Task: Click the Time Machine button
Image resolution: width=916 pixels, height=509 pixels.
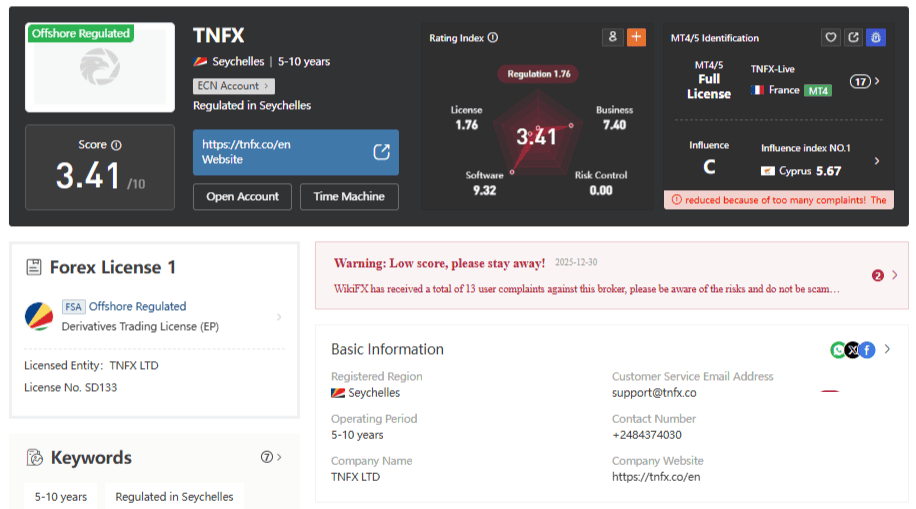Action: click(349, 196)
